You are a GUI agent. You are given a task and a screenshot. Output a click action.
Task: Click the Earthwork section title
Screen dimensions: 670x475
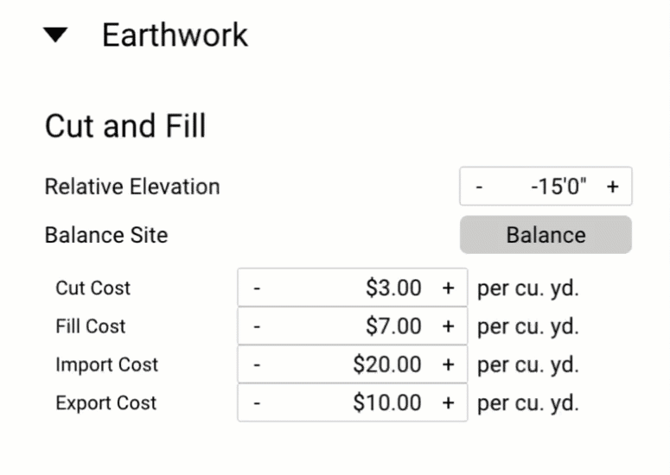(175, 35)
